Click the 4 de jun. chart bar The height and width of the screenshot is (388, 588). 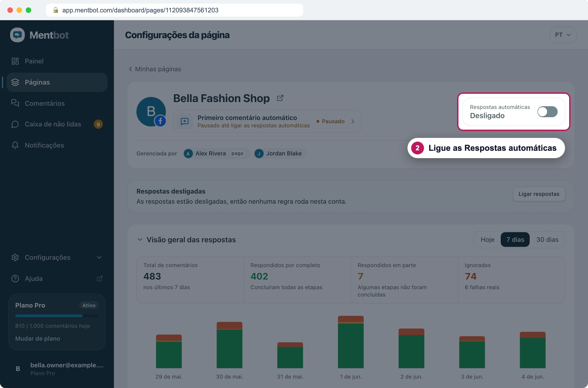point(532,350)
